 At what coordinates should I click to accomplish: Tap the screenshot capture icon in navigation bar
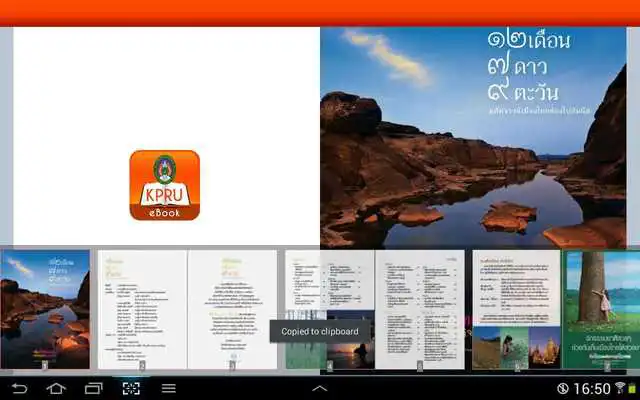pos(131,388)
